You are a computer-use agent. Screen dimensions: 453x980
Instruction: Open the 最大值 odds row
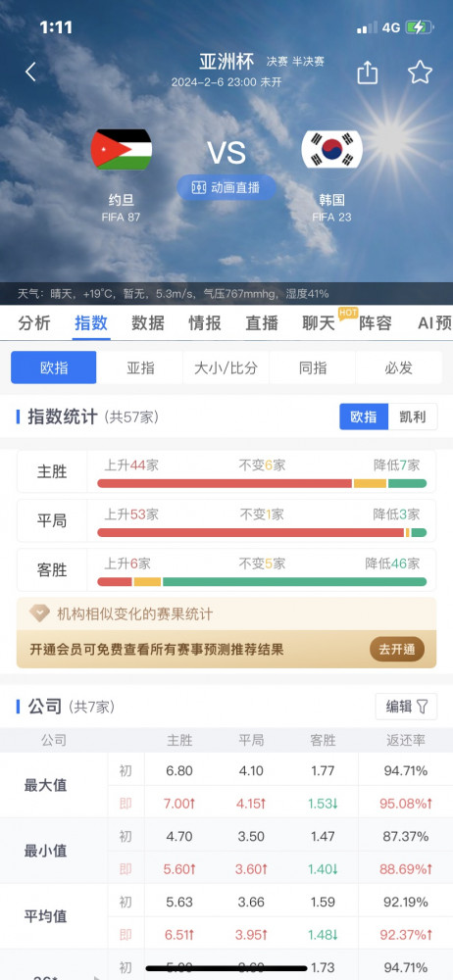(226, 786)
